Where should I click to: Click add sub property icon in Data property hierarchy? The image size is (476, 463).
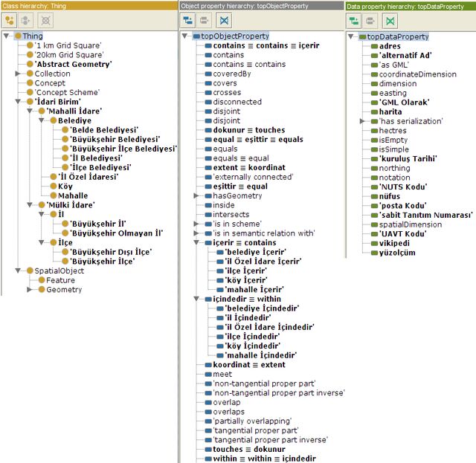pos(354,21)
